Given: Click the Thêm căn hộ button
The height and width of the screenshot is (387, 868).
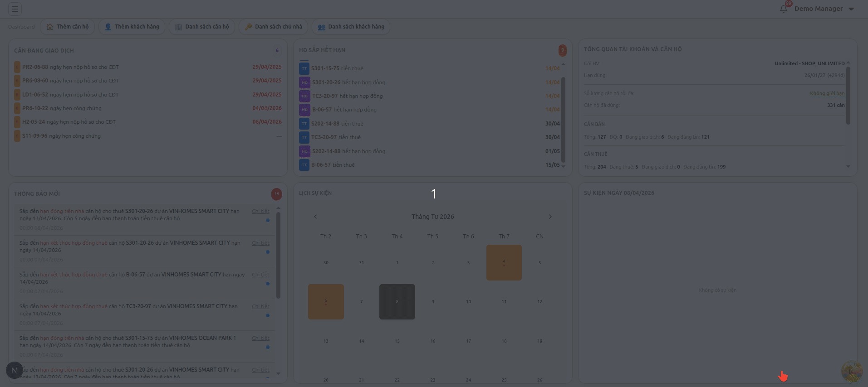Looking at the screenshot, I should click(68, 27).
